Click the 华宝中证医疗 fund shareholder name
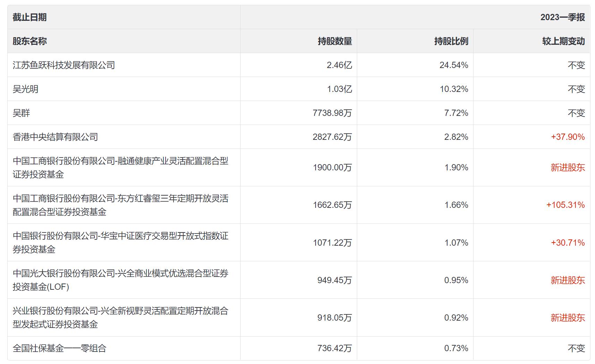This screenshot has width=595, height=364. 120,243
